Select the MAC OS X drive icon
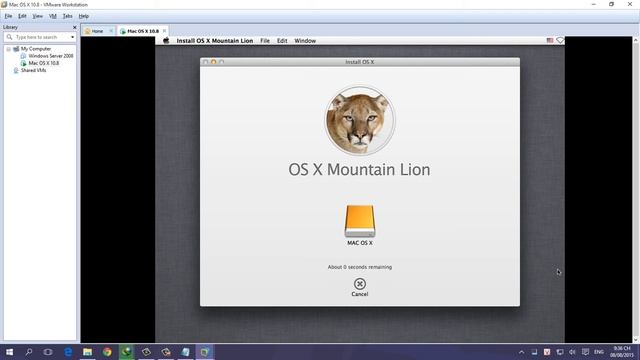Screen dimensions: 640x360 [360, 221]
